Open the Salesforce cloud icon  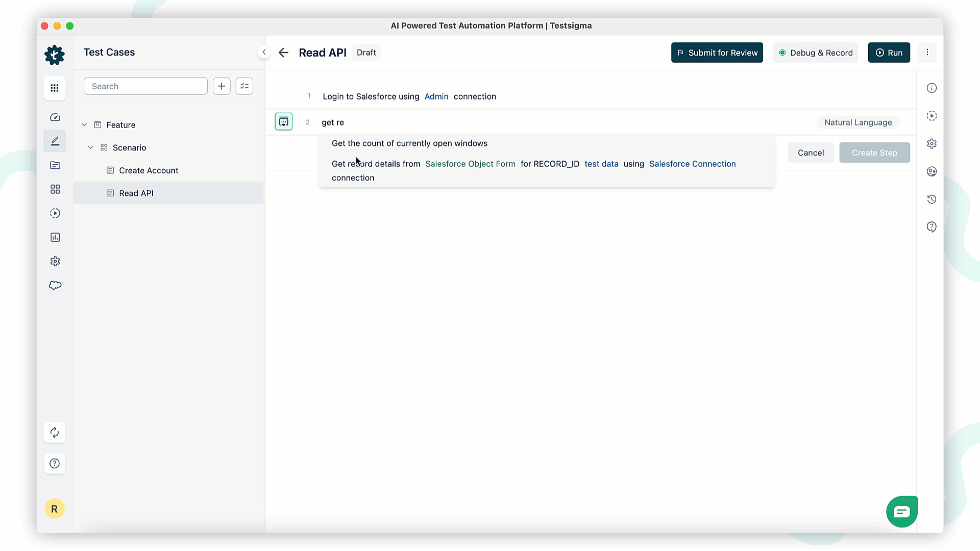[55, 285]
